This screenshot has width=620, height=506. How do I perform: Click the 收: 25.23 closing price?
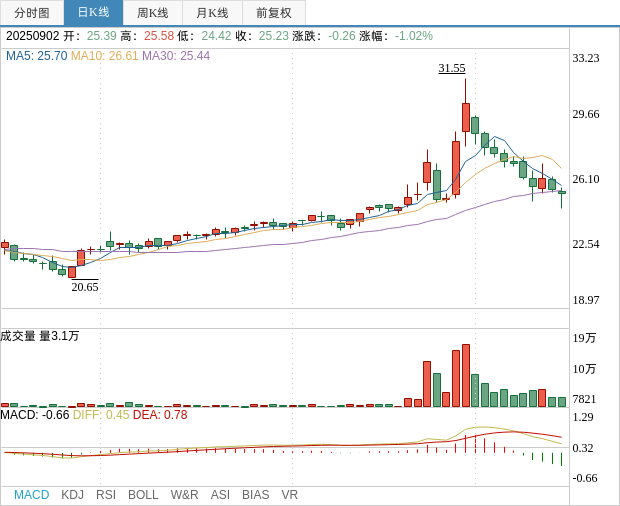click(x=262, y=36)
